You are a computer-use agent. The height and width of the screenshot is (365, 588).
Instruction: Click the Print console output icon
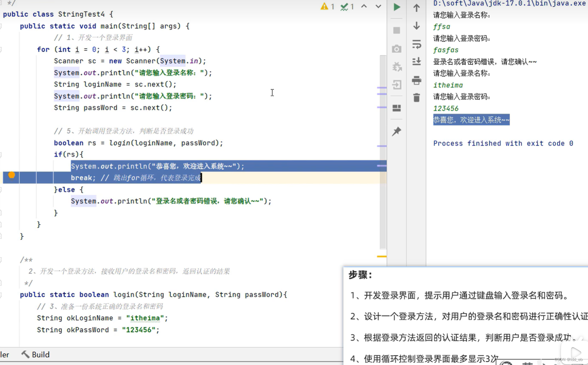[417, 80]
